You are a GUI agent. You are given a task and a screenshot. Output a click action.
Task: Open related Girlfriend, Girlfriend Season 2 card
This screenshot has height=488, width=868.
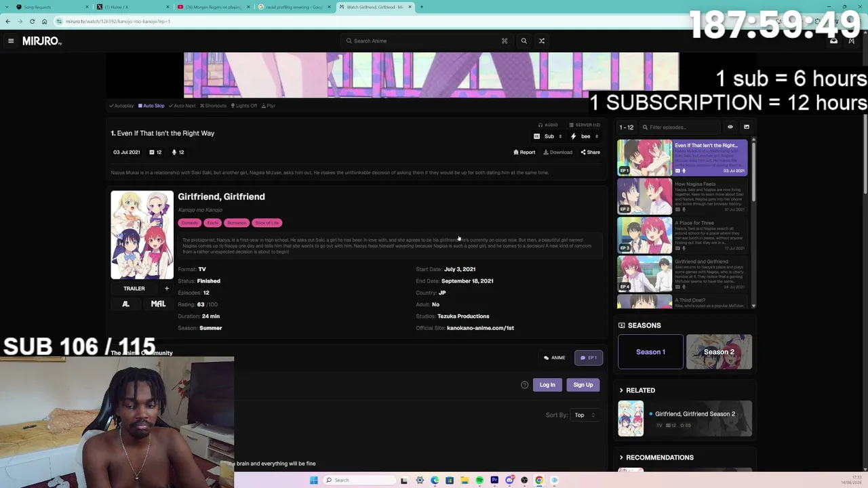685,419
